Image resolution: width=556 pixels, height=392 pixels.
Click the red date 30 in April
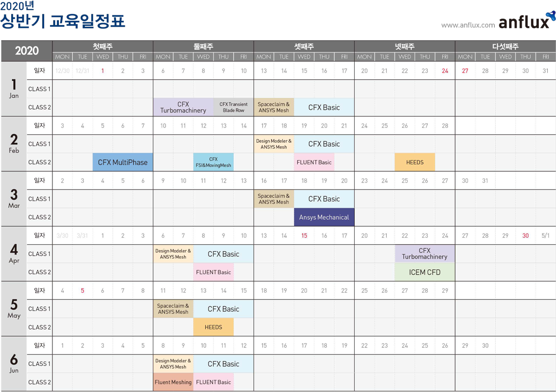[525, 235]
